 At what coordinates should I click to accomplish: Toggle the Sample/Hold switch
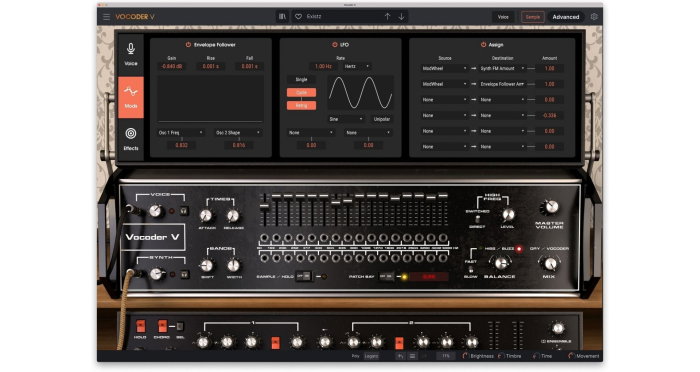coord(304,276)
